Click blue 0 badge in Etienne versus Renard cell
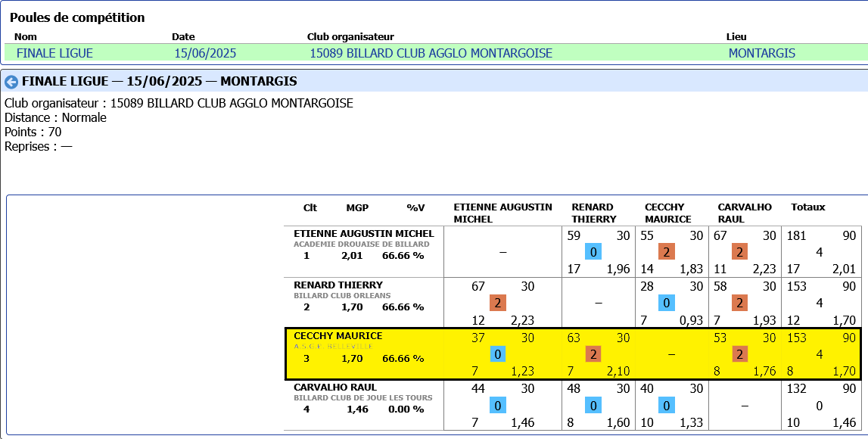 594,251
